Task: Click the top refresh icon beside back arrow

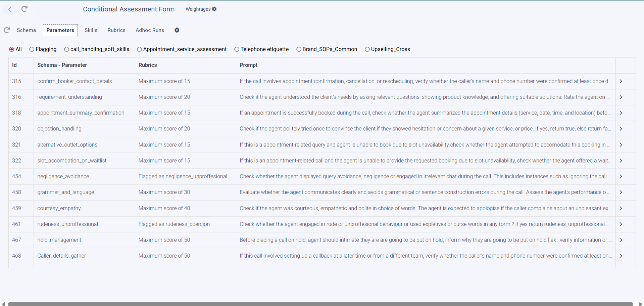Action: 24,9
